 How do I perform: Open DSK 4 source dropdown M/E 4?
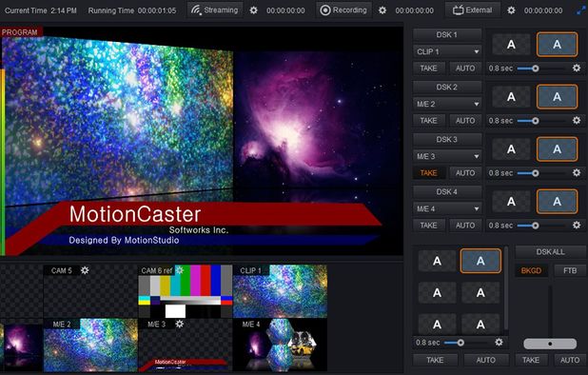[447, 208]
